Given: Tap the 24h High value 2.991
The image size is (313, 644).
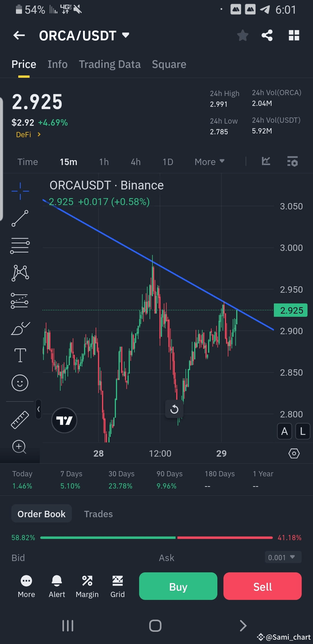Looking at the screenshot, I should click(219, 104).
